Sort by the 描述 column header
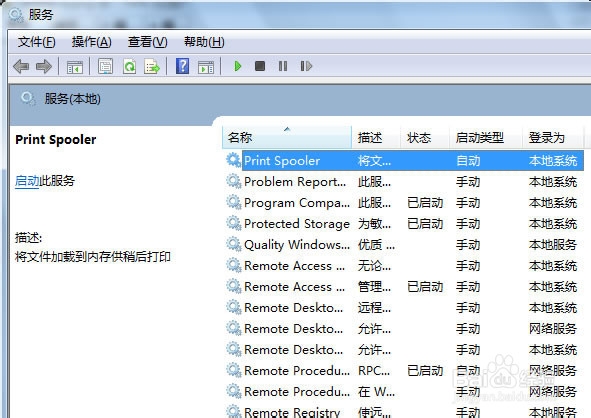591x418 pixels. click(375, 138)
